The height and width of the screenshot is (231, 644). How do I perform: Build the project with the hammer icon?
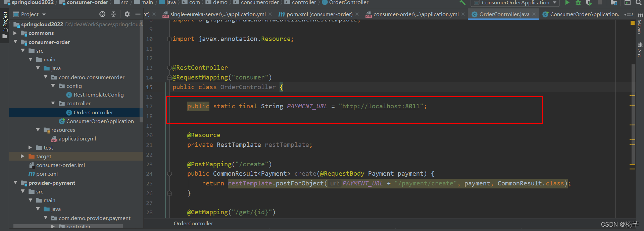[x=463, y=3]
